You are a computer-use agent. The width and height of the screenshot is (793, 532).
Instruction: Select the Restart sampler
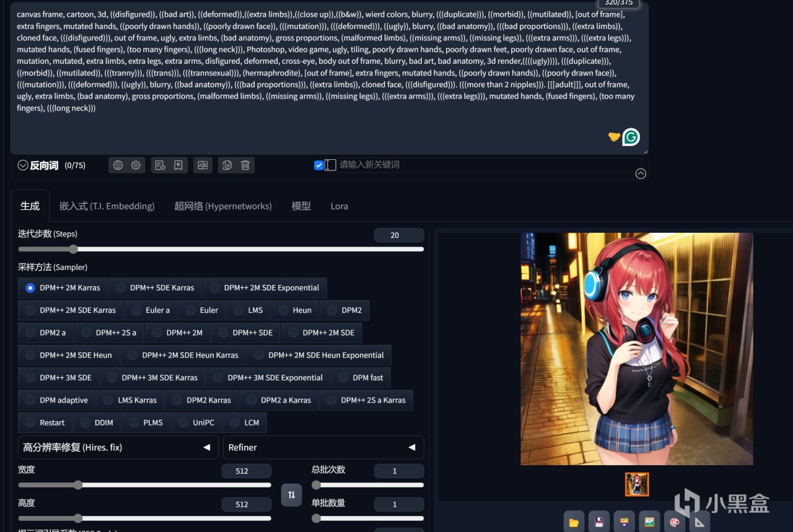click(x=45, y=422)
